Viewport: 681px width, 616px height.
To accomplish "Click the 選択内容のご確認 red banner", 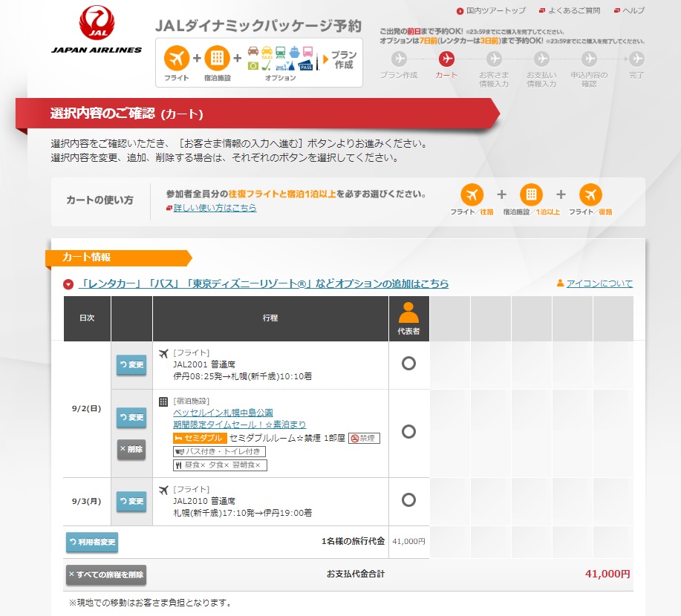I will coord(258,114).
